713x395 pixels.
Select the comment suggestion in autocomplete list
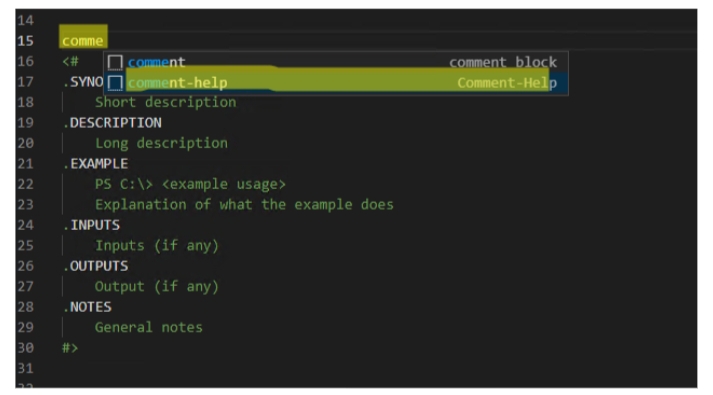click(336, 62)
